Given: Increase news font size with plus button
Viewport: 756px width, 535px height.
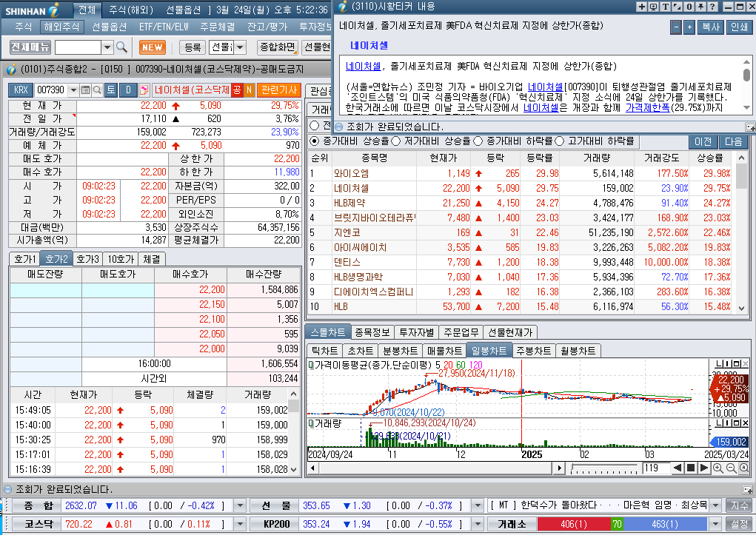Looking at the screenshot, I should point(689,27).
